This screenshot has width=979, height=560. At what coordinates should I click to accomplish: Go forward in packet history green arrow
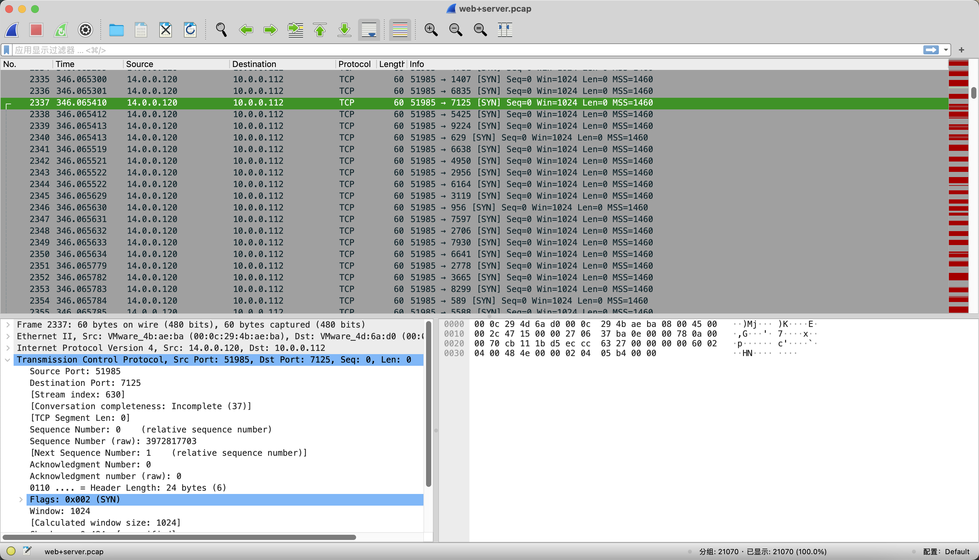tap(270, 29)
